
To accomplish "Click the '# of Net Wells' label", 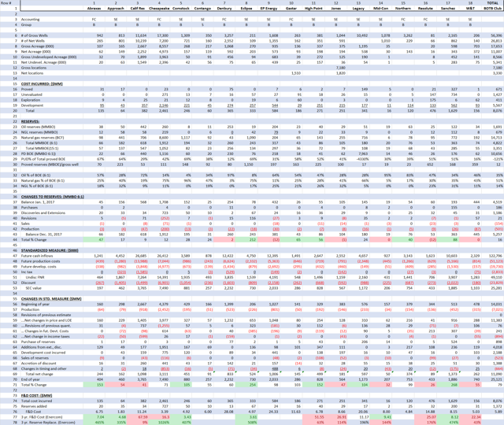I will click(x=33, y=41).
